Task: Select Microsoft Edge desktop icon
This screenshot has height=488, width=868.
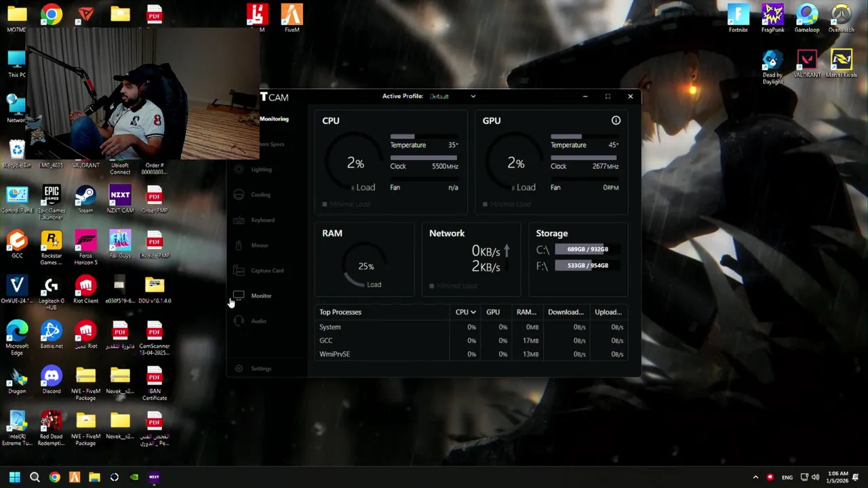Action: [17, 338]
